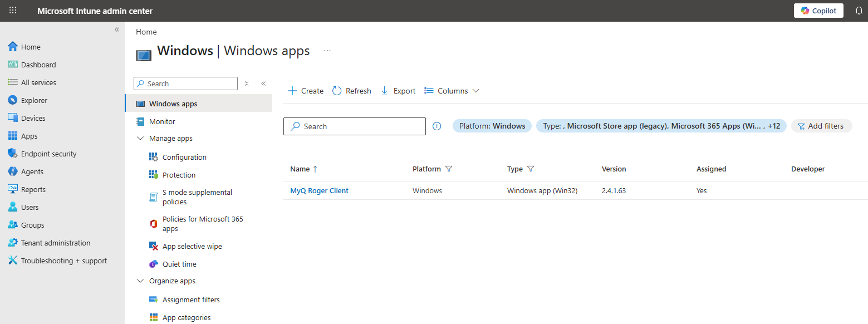868x324 pixels.
Task: Open Apps in the sidebar
Action: pyautogui.click(x=29, y=136)
